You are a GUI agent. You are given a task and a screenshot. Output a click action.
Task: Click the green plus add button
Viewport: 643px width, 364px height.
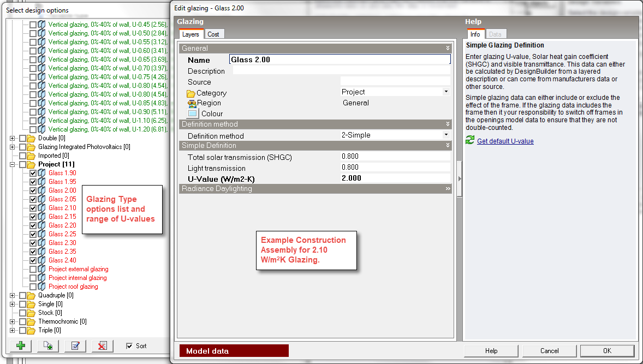21,345
